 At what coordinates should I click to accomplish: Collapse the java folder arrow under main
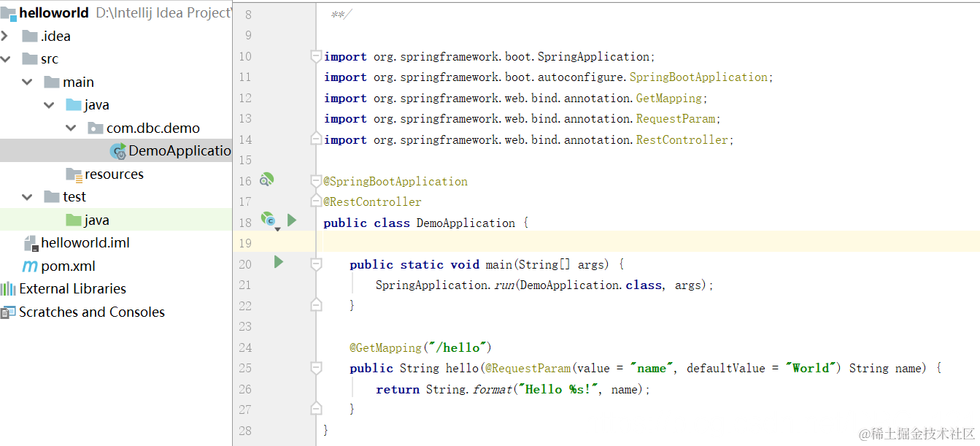(x=49, y=105)
